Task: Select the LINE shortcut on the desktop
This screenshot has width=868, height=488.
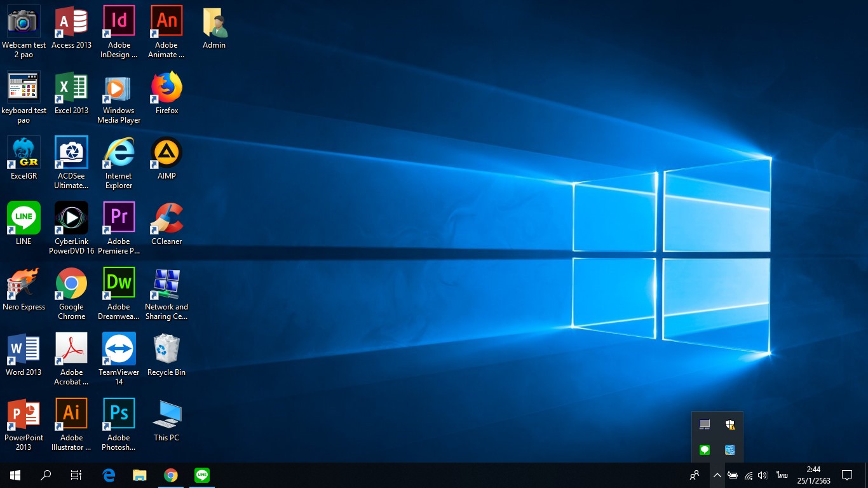Action: pyautogui.click(x=24, y=224)
